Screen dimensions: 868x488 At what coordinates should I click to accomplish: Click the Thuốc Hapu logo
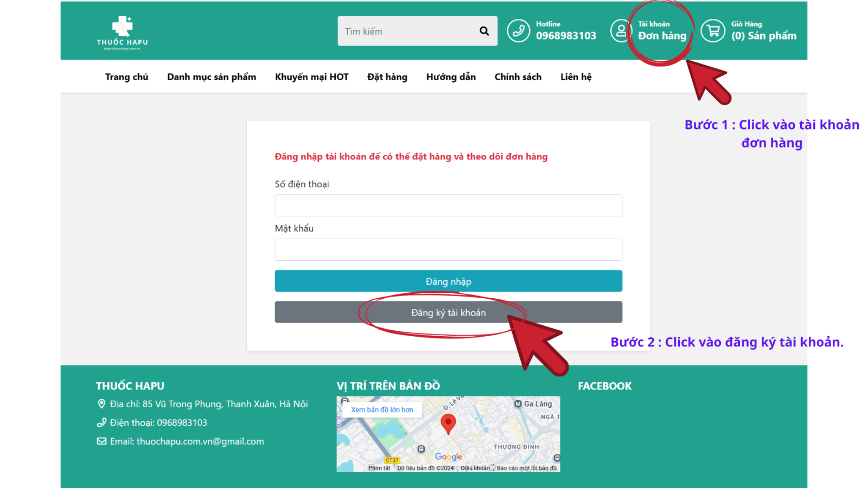click(x=122, y=32)
